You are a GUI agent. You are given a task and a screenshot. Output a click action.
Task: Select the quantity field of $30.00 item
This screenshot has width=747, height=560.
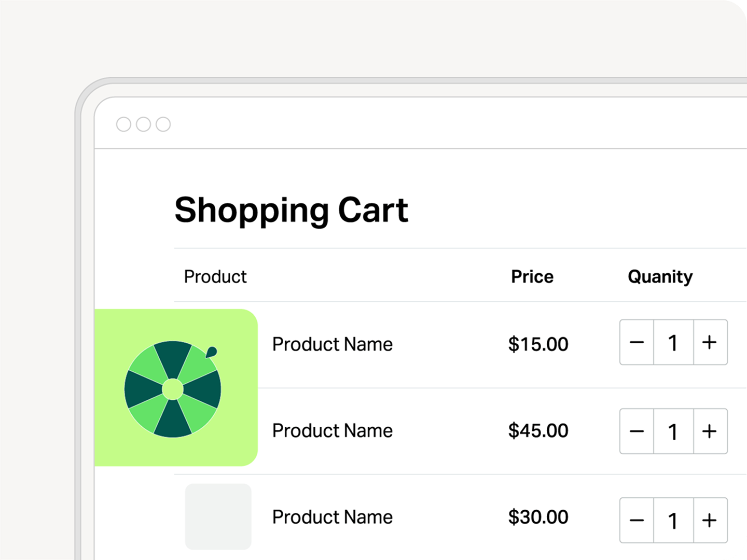coord(673,521)
